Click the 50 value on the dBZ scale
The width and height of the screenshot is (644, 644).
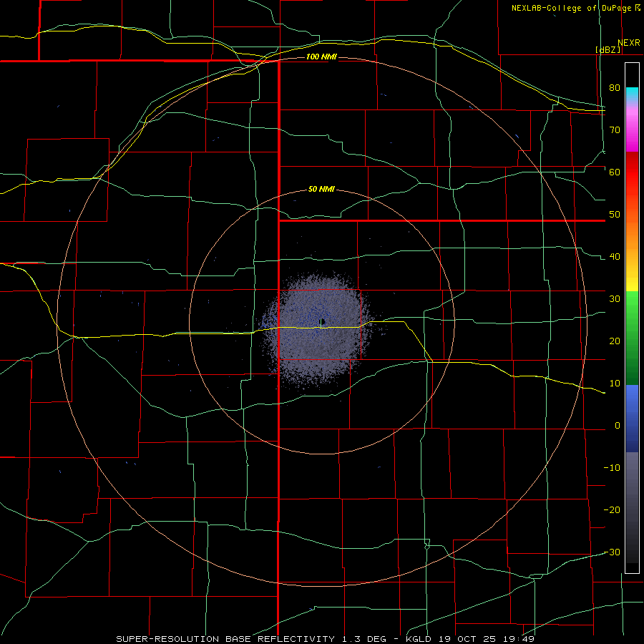pyautogui.click(x=615, y=215)
